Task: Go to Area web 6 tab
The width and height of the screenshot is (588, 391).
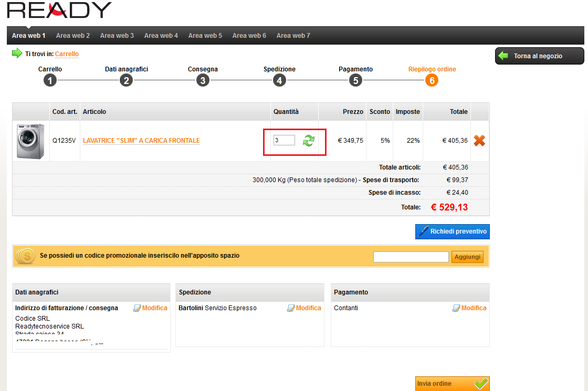Action: [x=249, y=36]
